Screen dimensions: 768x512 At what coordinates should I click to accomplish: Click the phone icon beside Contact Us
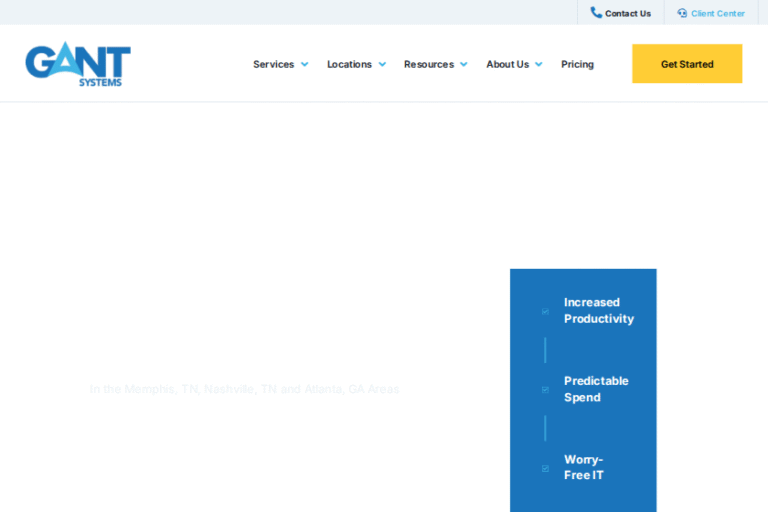point(596,13)
